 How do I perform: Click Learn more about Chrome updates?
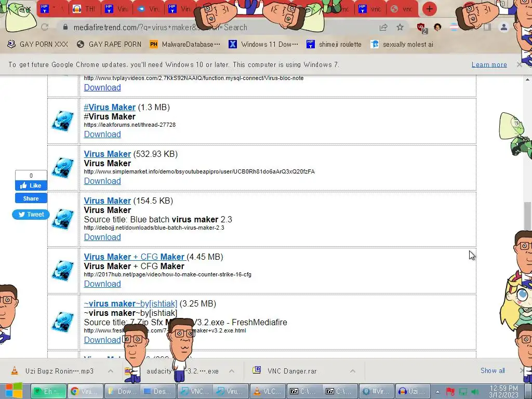tap(489, 64)
